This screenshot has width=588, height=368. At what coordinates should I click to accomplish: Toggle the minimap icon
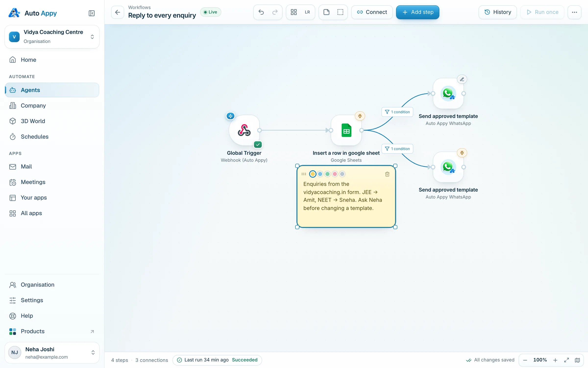[x=577, y=360]
